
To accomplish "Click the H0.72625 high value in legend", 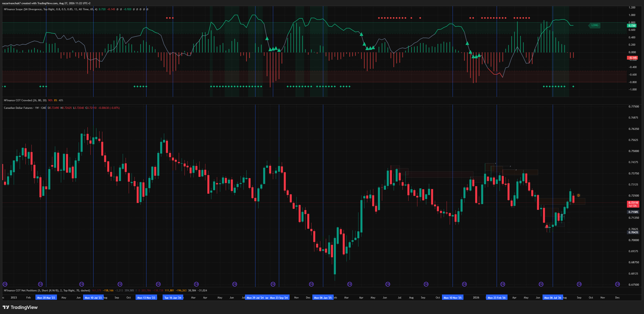I will (66, 108).
